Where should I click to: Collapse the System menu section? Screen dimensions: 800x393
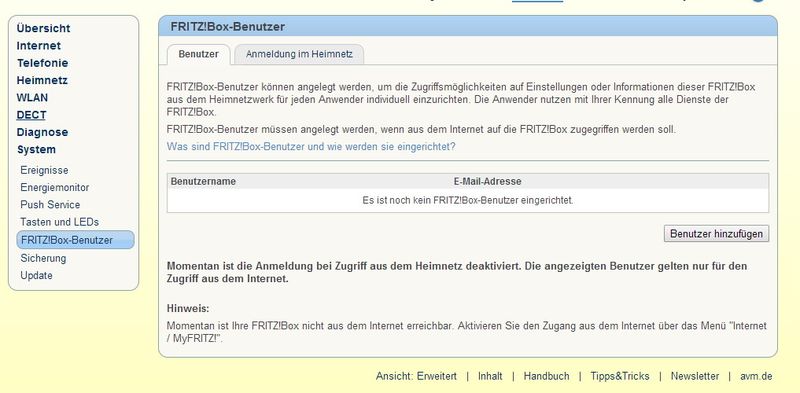(36, 150)
